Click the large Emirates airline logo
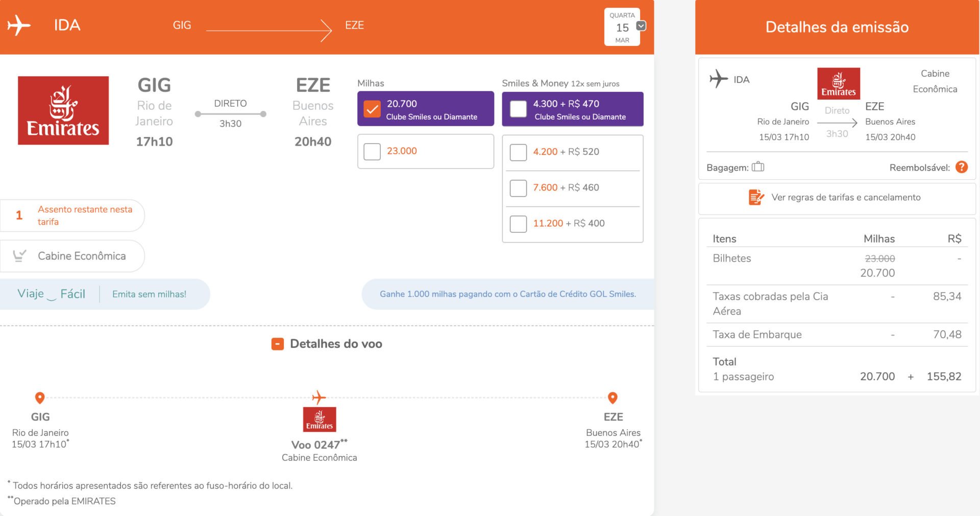The width and height of the screenshot is (980, 516). click(x=63, y=110)
